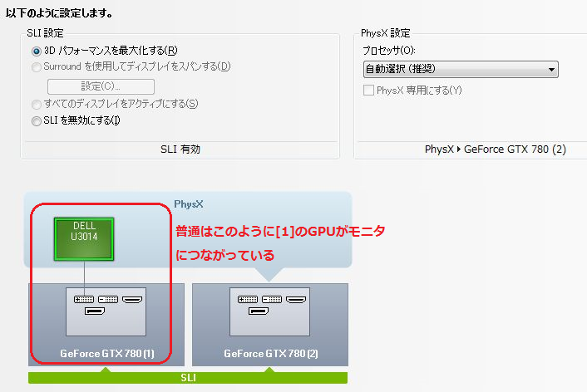Select 3D パフォーマンスを最大化する radio button
The height and width of the screenshot is (392, 587).
[37, 51]
